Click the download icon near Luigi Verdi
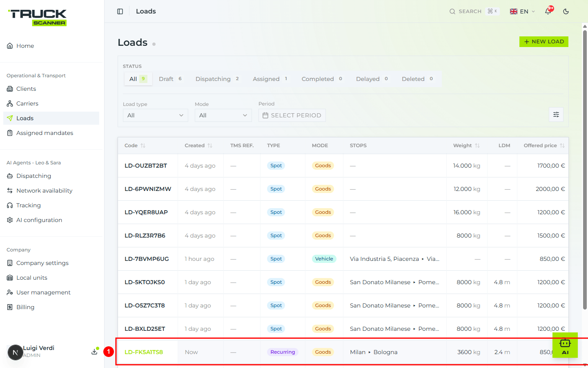This screenshot has width=588, height=368. point(94,352)
